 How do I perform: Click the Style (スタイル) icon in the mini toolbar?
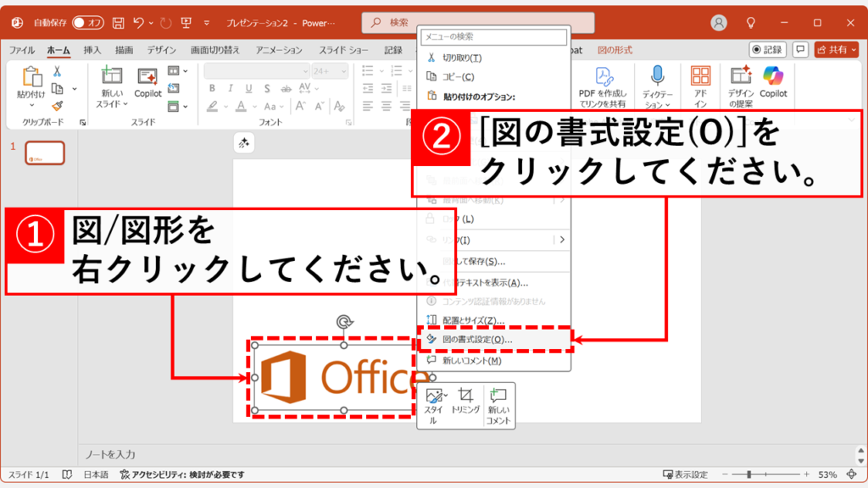435,395
